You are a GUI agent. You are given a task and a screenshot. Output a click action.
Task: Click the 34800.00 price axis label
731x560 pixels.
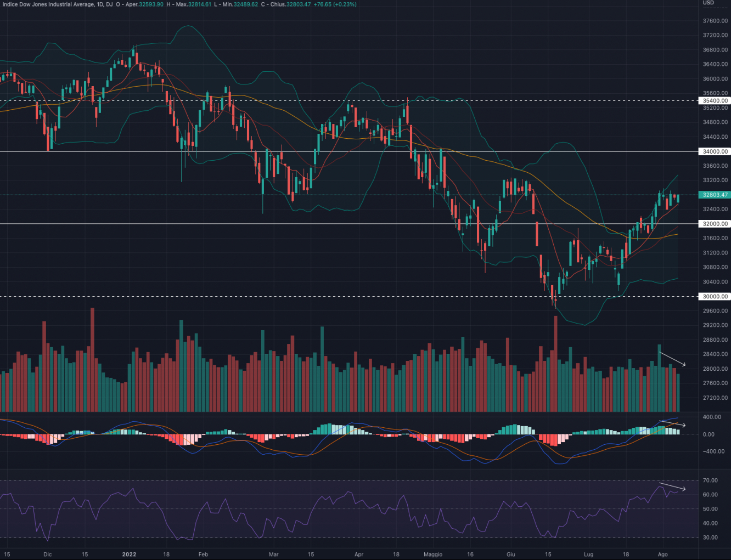pyautogui.click(x=715, y=122)
